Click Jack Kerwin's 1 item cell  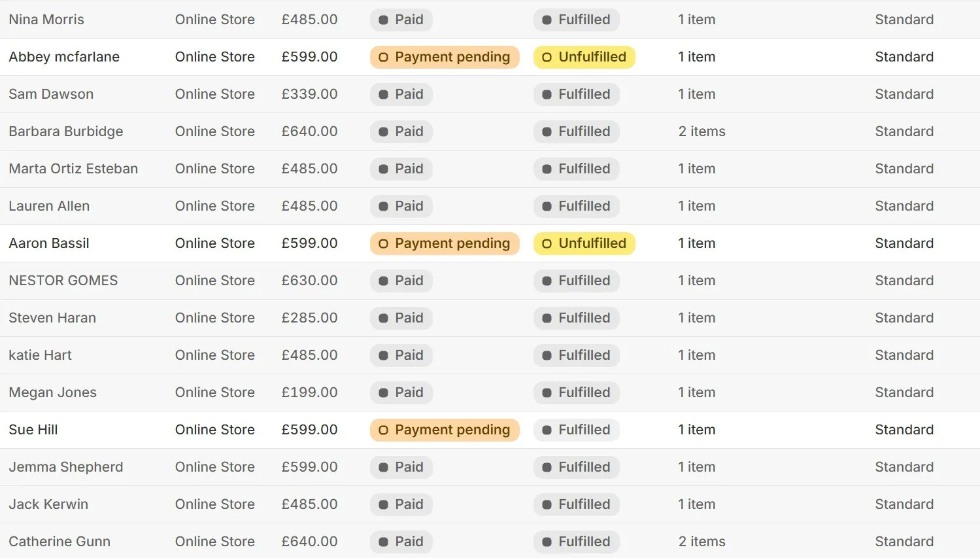[696, 504]
